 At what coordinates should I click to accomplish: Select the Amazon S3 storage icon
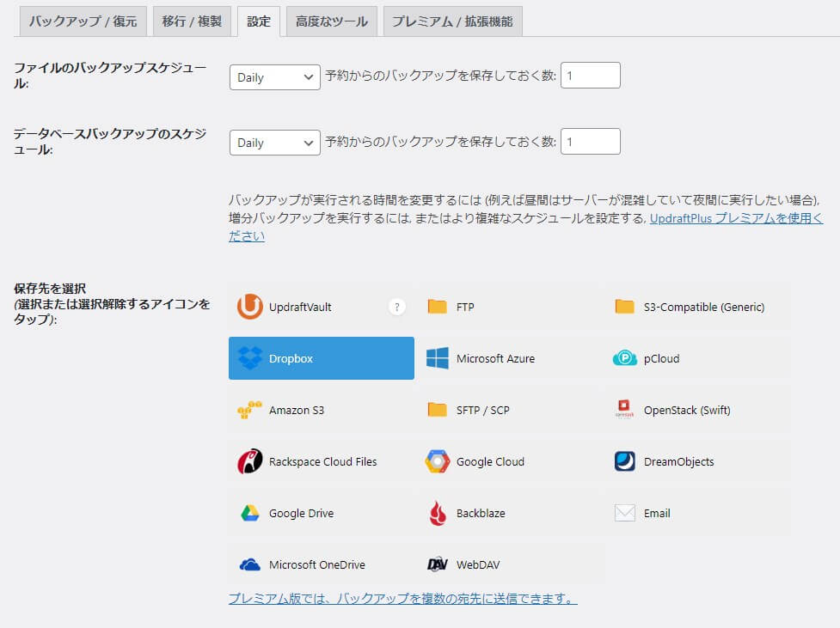250,411
